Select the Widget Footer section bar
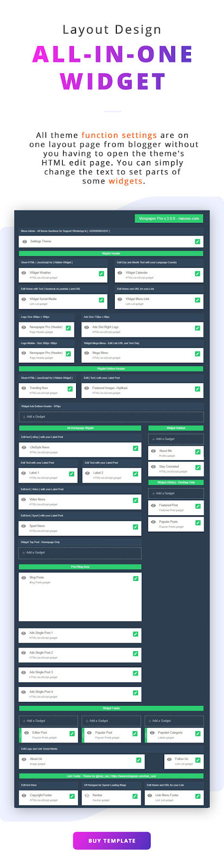224x868 pixels. (x=111, y=709)
